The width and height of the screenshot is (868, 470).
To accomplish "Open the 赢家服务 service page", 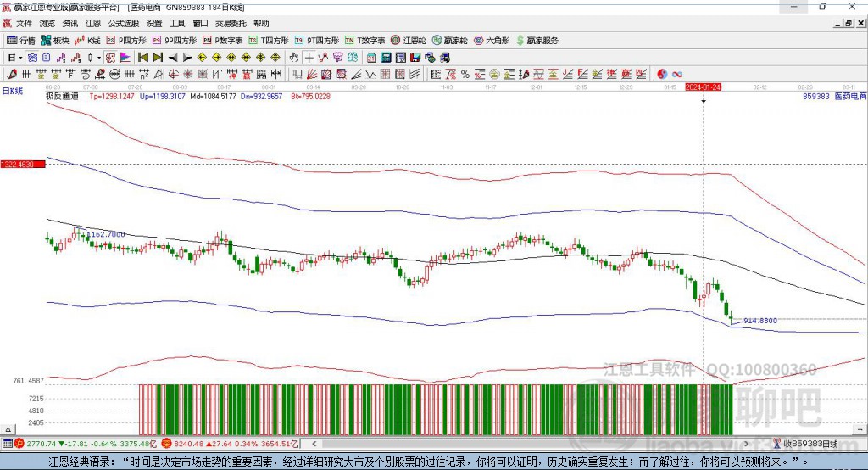I will click(x=537, y=40).
